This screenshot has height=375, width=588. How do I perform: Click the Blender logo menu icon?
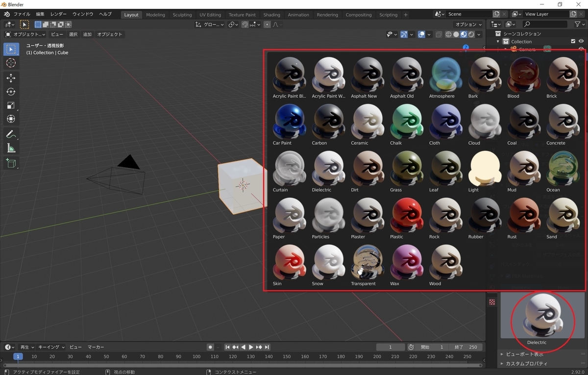7,15
